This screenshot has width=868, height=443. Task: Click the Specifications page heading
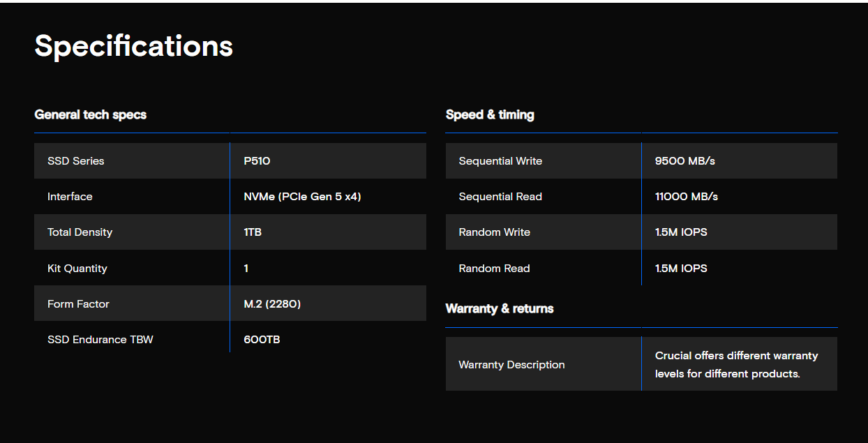pyautogui.click(x=133, y=46)
